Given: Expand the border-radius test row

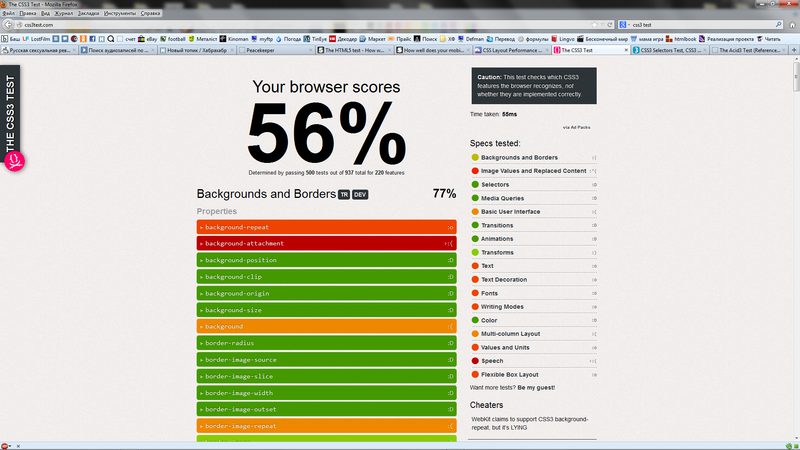Looking at the screenshot, I should coord(327,343).
